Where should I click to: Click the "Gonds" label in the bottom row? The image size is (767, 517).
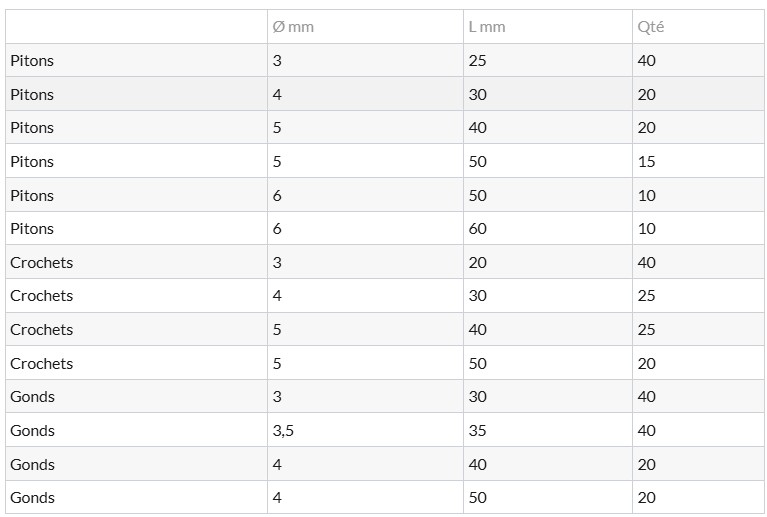32,498
